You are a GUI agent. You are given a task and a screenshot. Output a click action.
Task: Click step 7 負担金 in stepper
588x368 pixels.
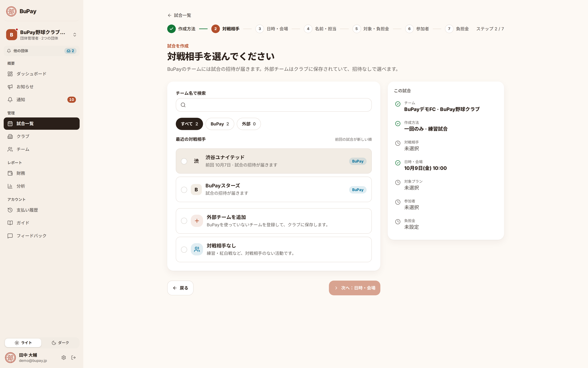457,29
